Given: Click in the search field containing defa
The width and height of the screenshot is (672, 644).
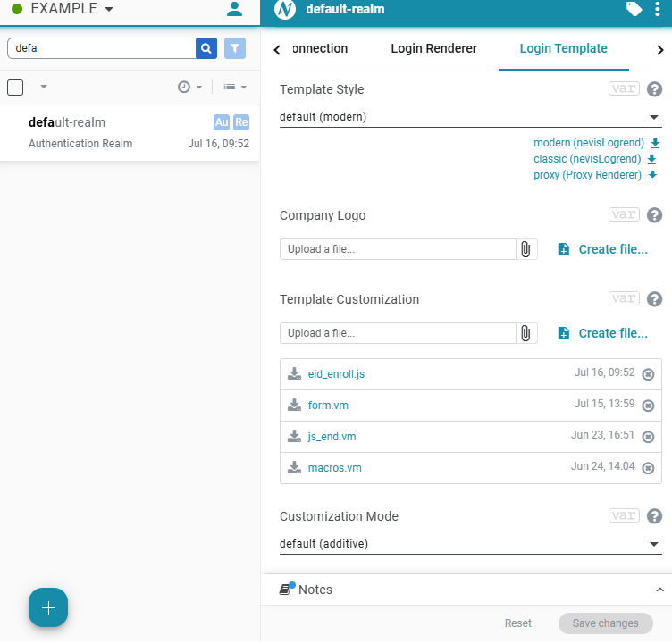Looking at the screenshot, I should point(101,48).
